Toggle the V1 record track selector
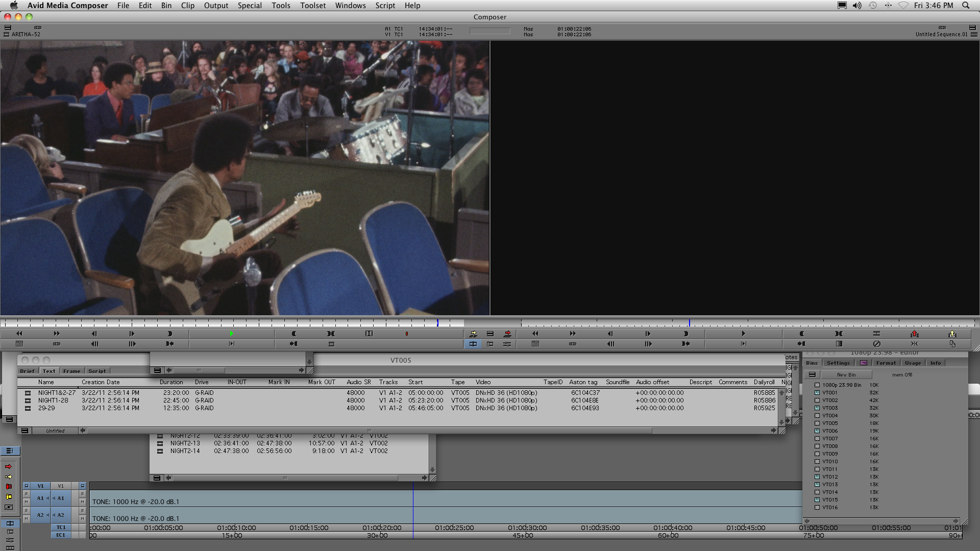The image size is (980, 551). [61, 486]
